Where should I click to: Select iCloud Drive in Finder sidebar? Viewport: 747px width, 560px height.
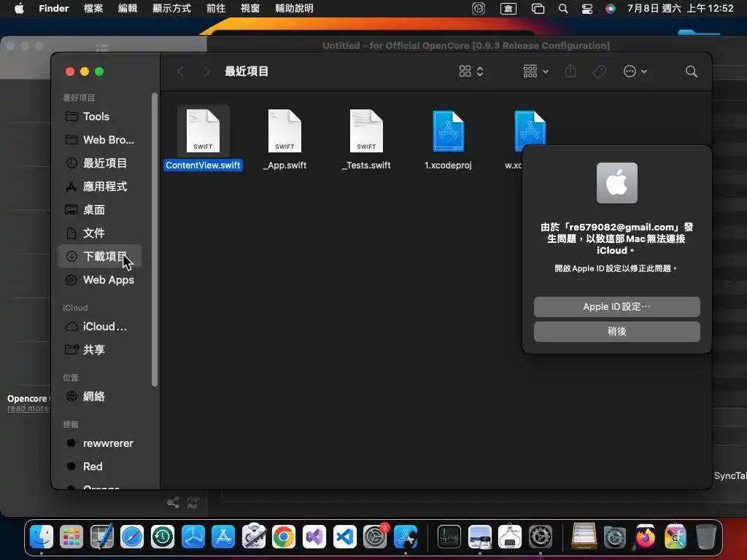(99, 326)
